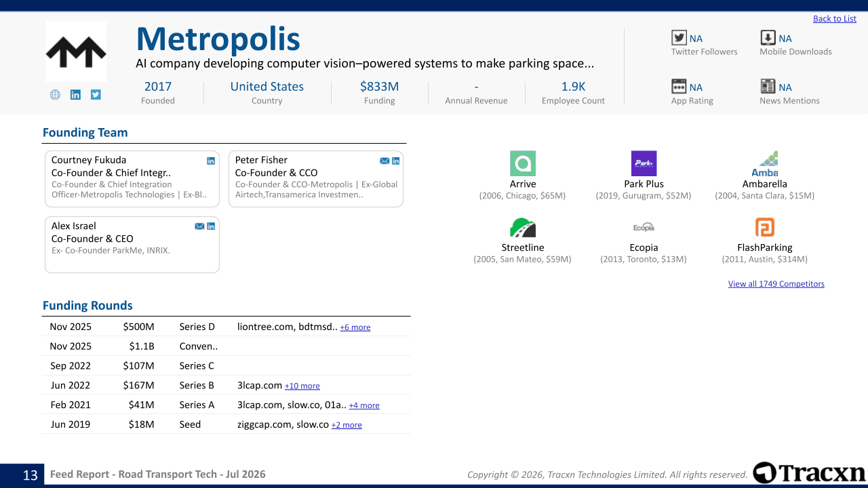Image resolution: width=868 pixels, height=488 pixels.
Task: Open the Ambarella competitor logo
Action: coord(765,163)
